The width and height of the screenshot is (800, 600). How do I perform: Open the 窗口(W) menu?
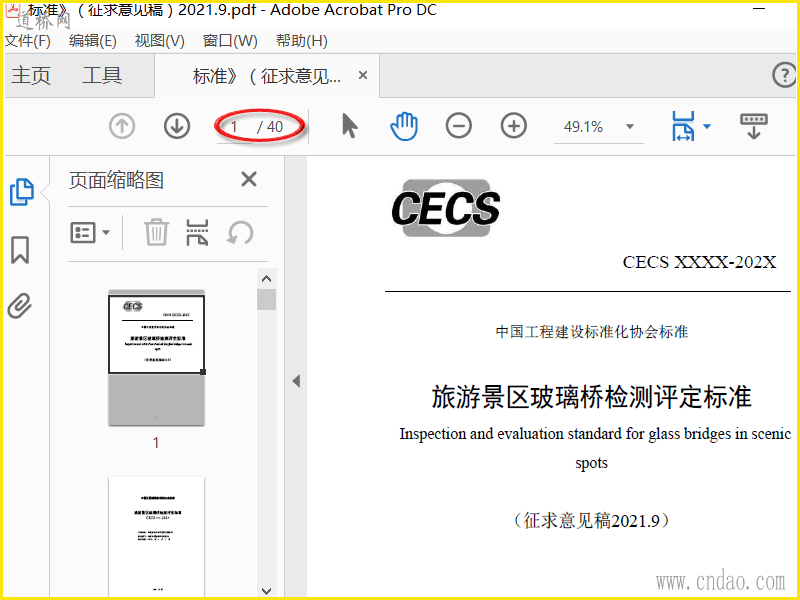(x=230, y=40)
